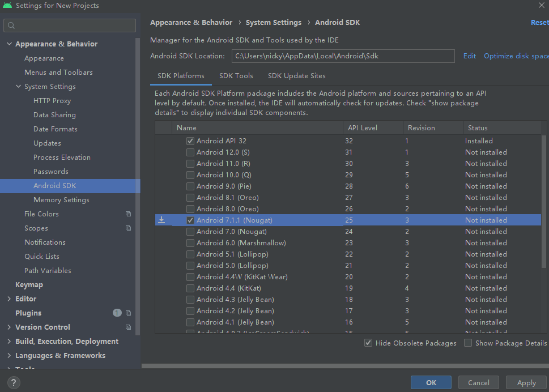
Task: Close the Settings for New Projects dialog
Action: click(541, 5)
